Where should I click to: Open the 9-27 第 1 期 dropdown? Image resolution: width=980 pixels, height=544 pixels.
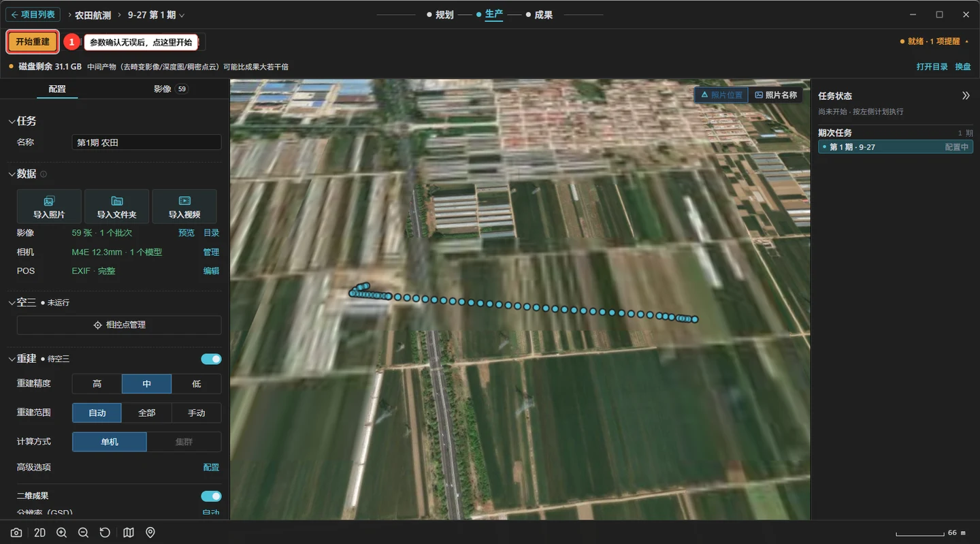click(x=156, y=15)
